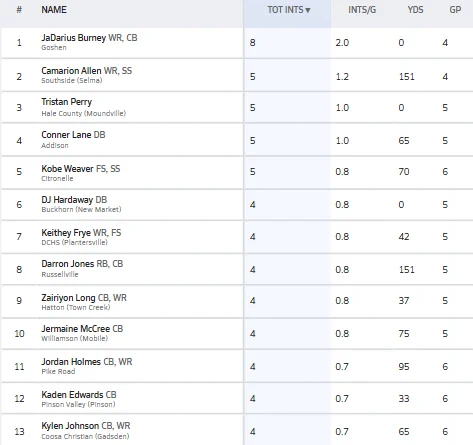Open Coosa Christian (Gadsden) team link
Screen dimensions: 473x445
click(x=85, y=436)
